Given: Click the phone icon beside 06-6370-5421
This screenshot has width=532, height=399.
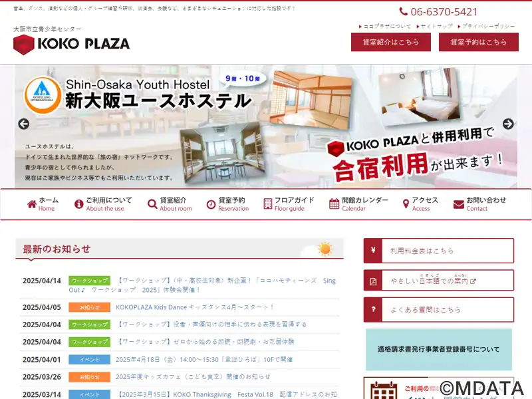Looking at the screenshot, I should 403,11.
